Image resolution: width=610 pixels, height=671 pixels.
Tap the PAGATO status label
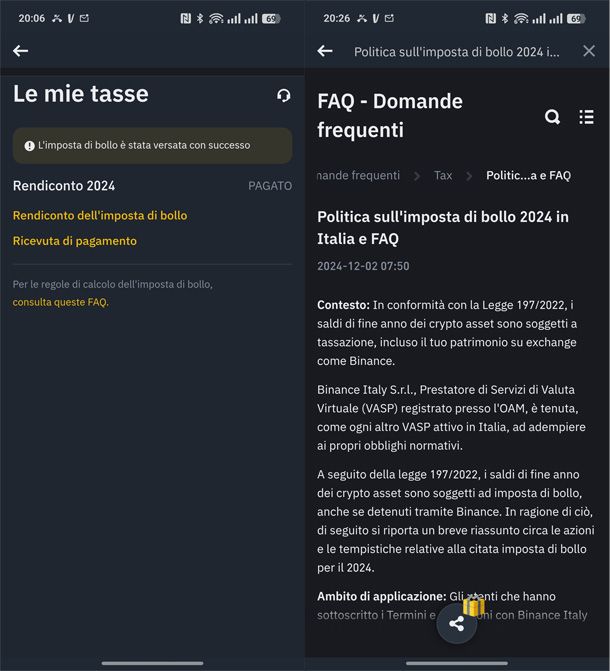tap(270, 186)
